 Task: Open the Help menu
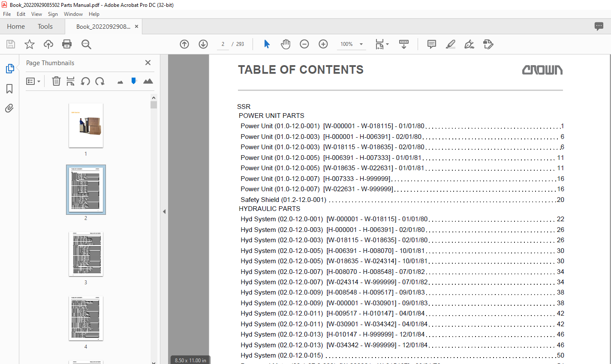click(94, 14)
